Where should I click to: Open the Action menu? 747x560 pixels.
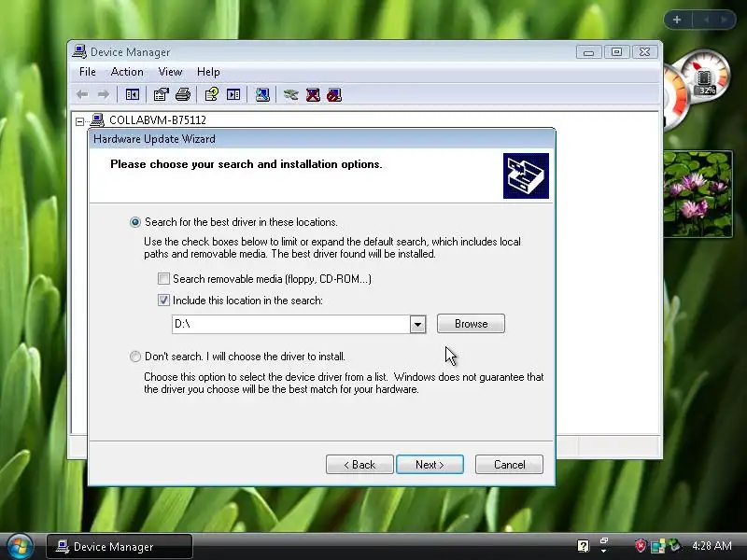[x=127, y=72]
